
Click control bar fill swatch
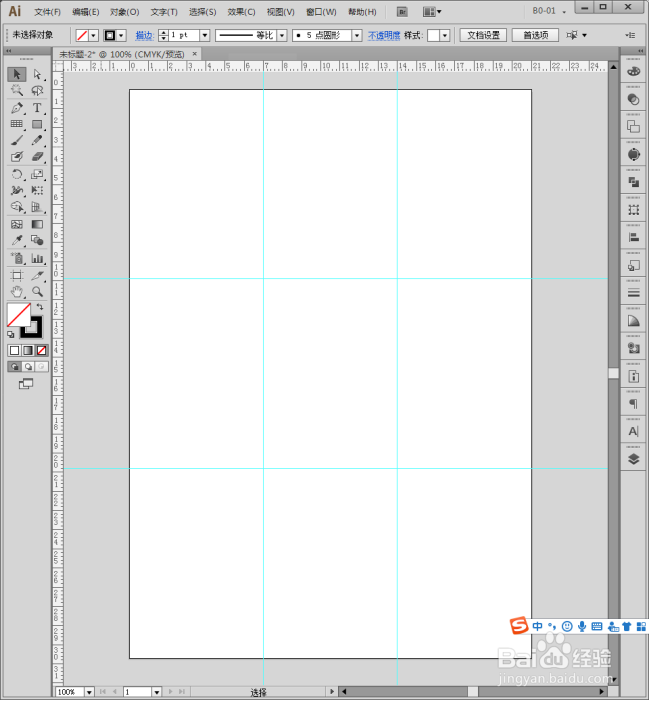[x=82, y=35]
